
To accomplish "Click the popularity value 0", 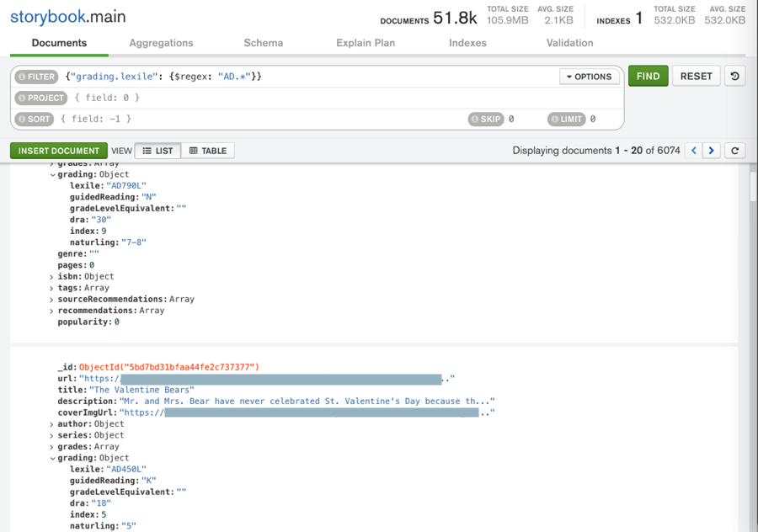I will (116, 322).
